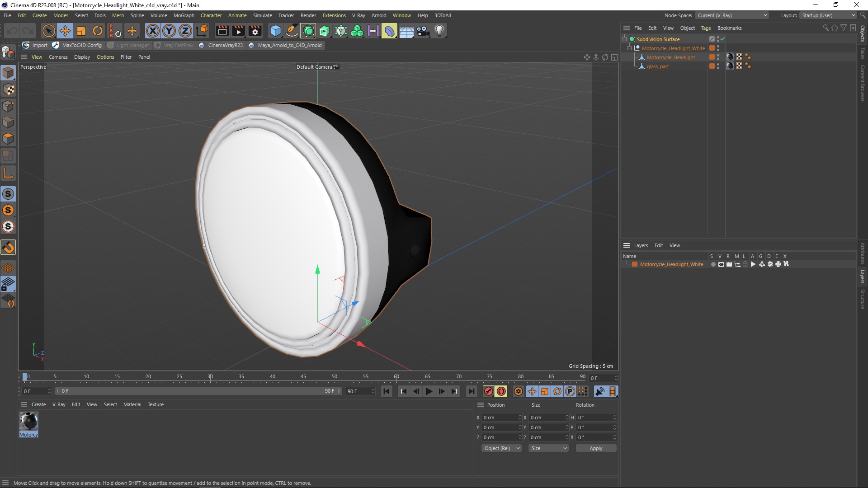The image size is (868, 488).
Task: Select glass_part object
Action: 657,66
